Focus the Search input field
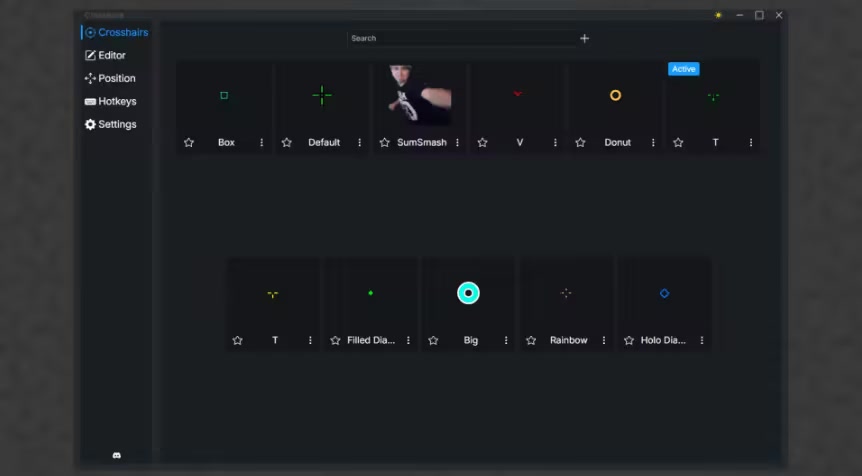This screenshot has height=476, width=862. 460,38
